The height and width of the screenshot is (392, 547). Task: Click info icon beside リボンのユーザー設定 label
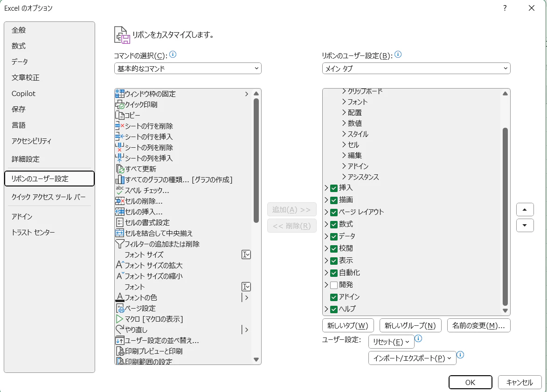point(398,55)
